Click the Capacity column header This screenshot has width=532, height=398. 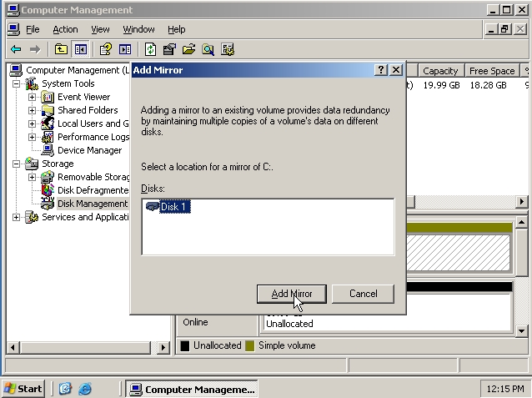(x=440, y=71)
